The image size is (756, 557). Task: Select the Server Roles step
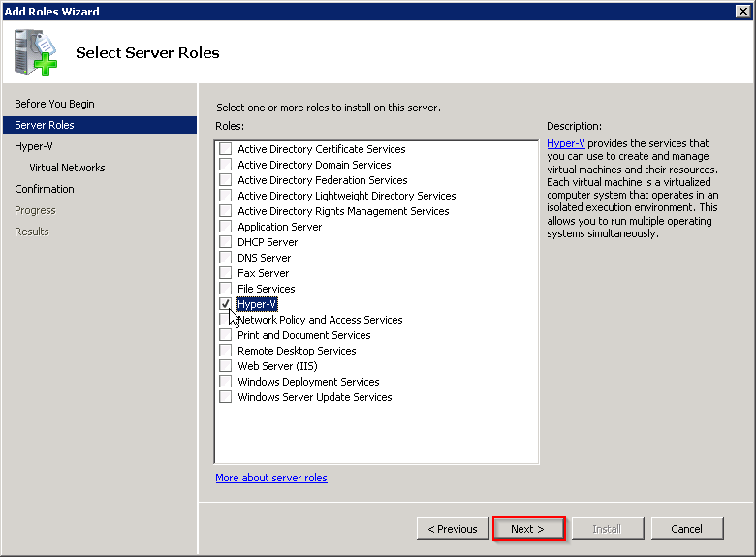point(100,125)
